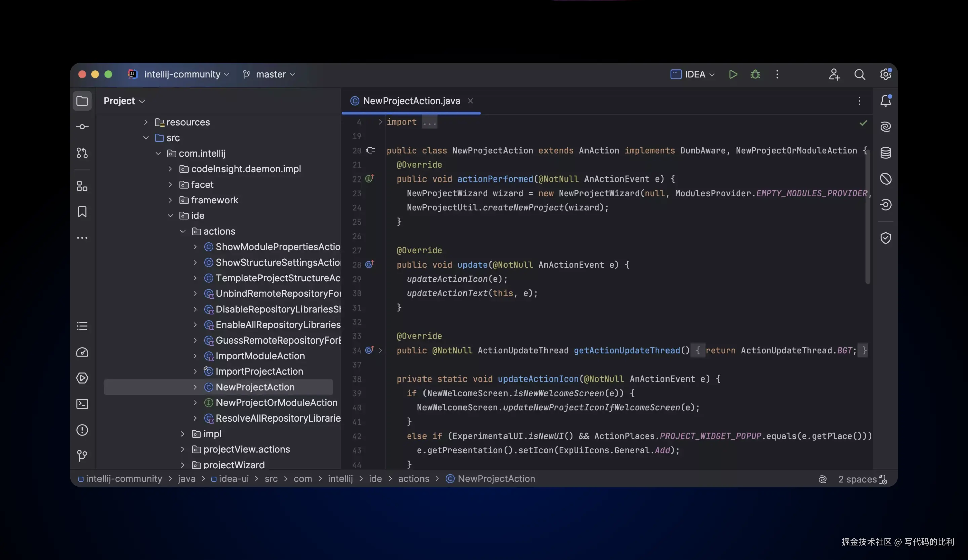Expand the resources folder
The width and height of the screenshot is (968, 560).
[x=146, y=122]
